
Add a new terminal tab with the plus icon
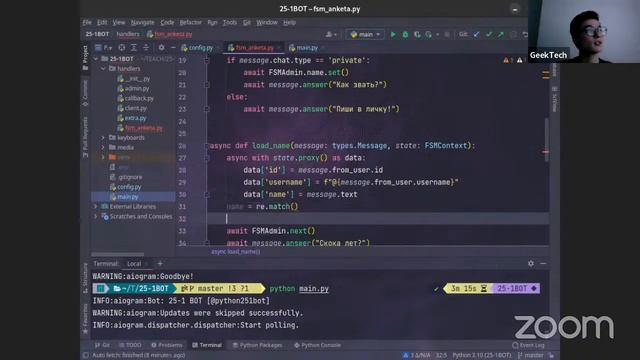[x=160, y=264]
